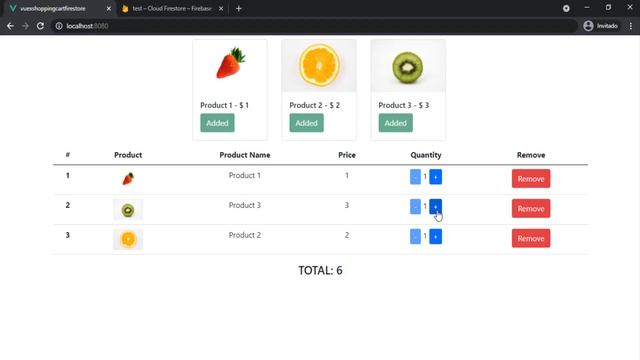Click the 'Price' column header
Screen dimensions: 640x360
tap(347, 155)
